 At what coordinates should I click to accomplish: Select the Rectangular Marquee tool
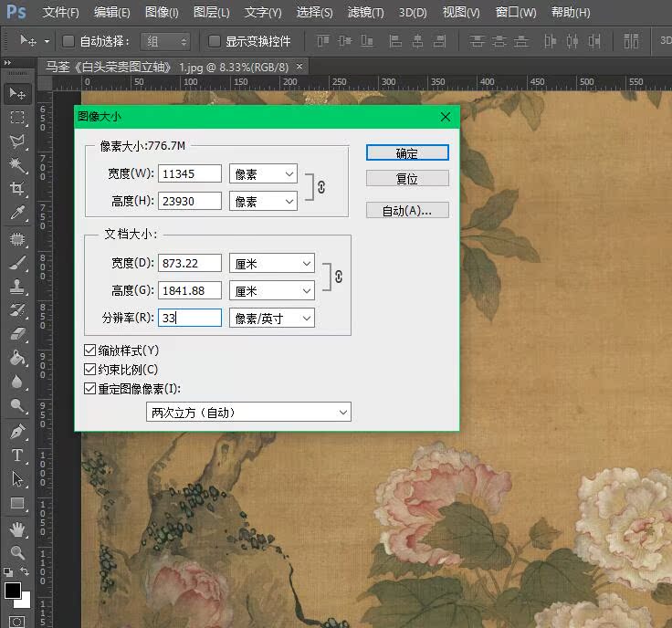(x=17, y=118)
